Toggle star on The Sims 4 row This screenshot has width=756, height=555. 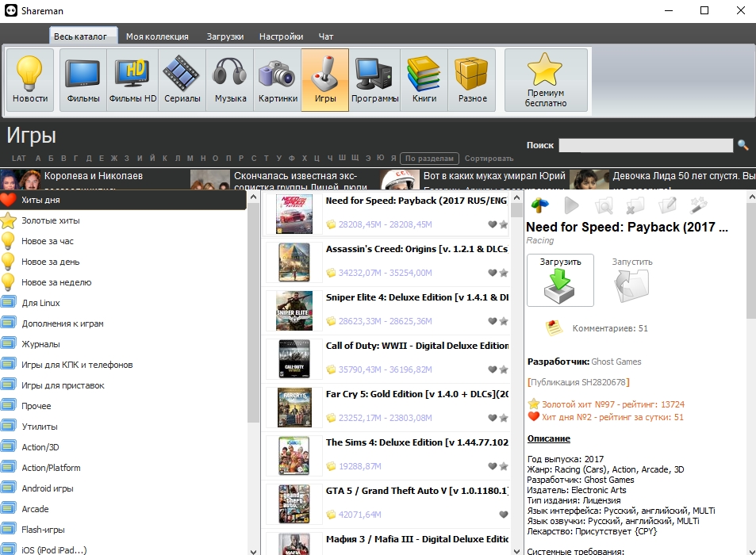pyautogui.click(x=504, y=466)
